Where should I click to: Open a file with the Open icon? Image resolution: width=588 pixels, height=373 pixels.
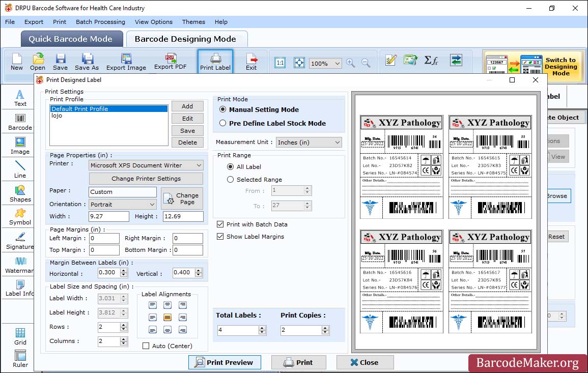[38, 62]
